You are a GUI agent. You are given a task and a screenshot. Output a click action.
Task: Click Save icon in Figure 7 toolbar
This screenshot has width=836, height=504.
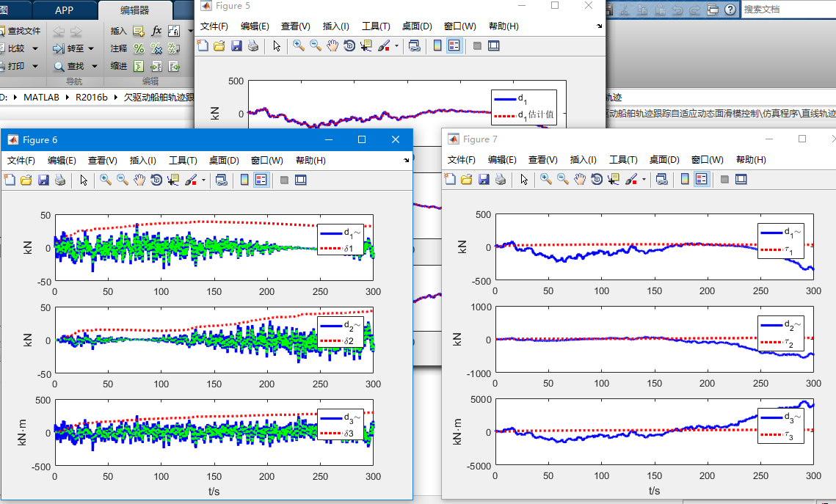pyautogui.click(x=484, y=180)
